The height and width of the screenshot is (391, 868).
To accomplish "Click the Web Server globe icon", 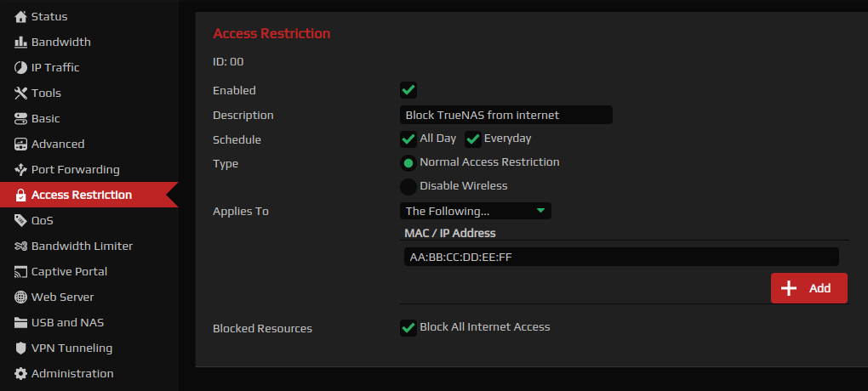I will pyautogui.click(x=20, y=297).
